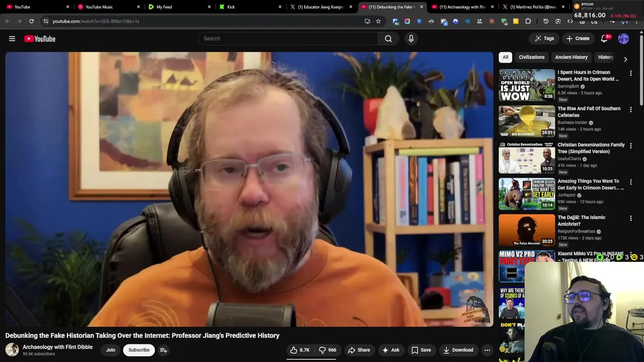Open the install/cast icon in address bar
Viewport: 644px width, 362px height.
coord(367,21)
